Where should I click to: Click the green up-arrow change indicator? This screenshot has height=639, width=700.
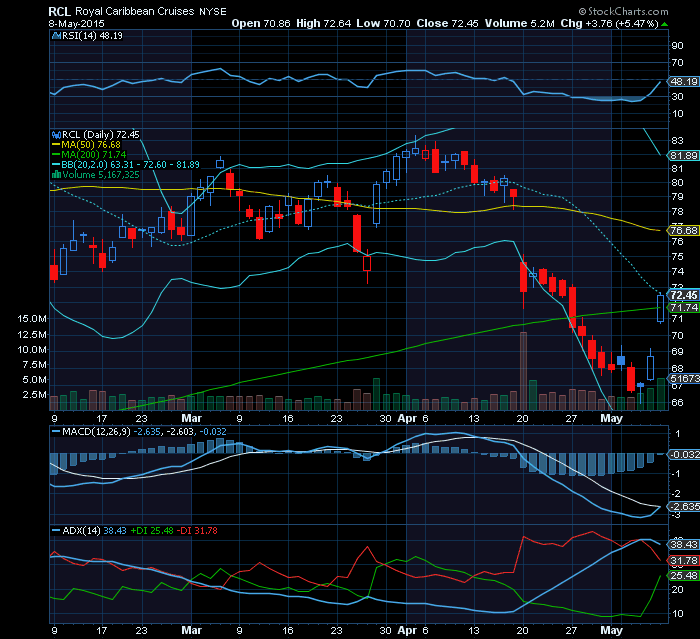pos(665,24)
